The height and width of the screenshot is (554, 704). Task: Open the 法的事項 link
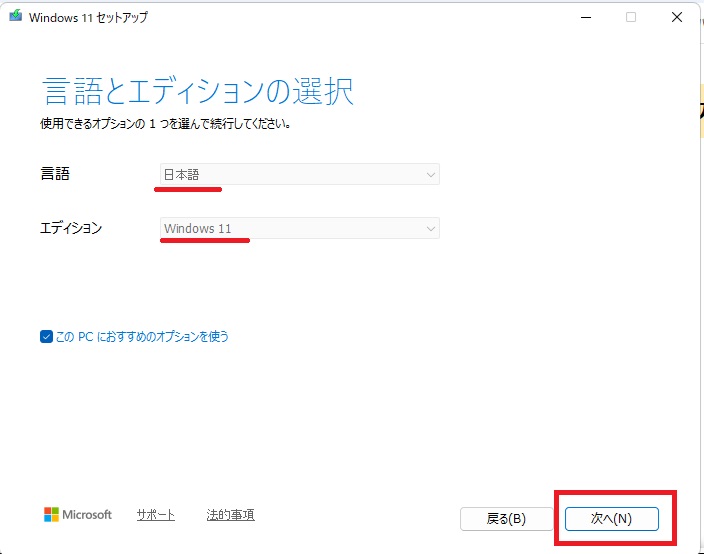230,515
